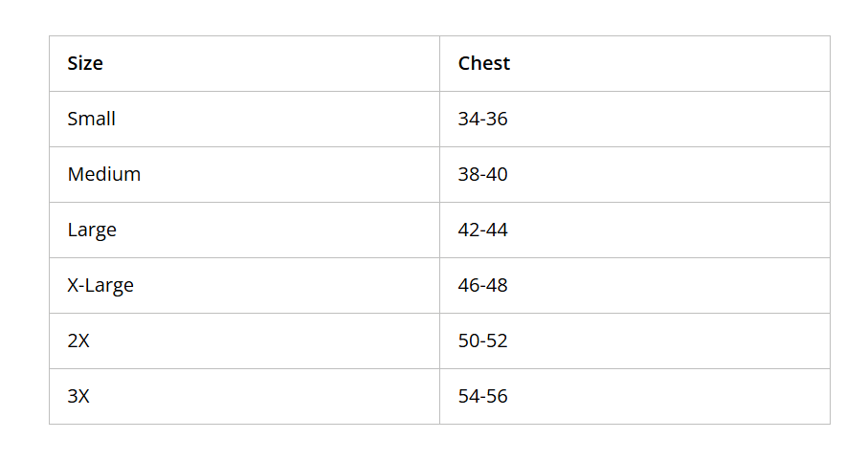Click the 50-52 chest value

(482, 340)
